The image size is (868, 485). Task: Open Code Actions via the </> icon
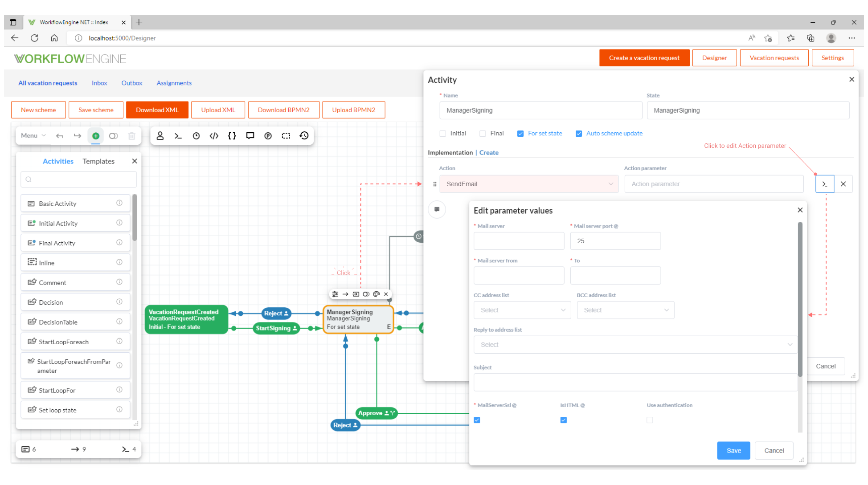click(214, 136)
